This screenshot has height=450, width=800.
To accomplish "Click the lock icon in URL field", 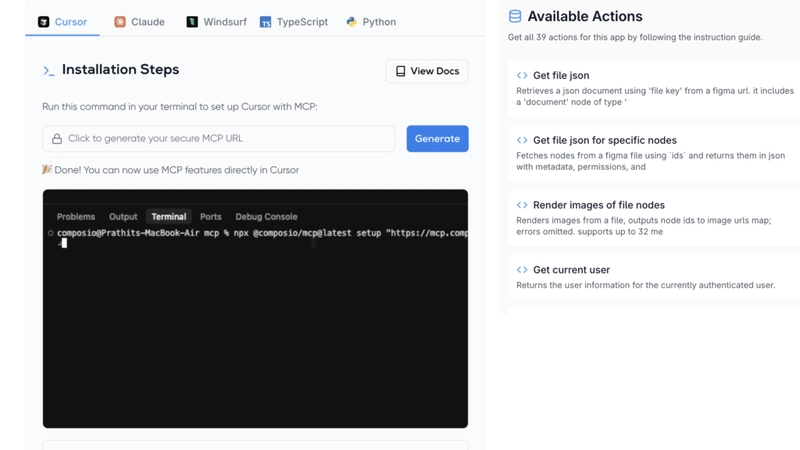I will pyautogui.click(x=57, y=139).
